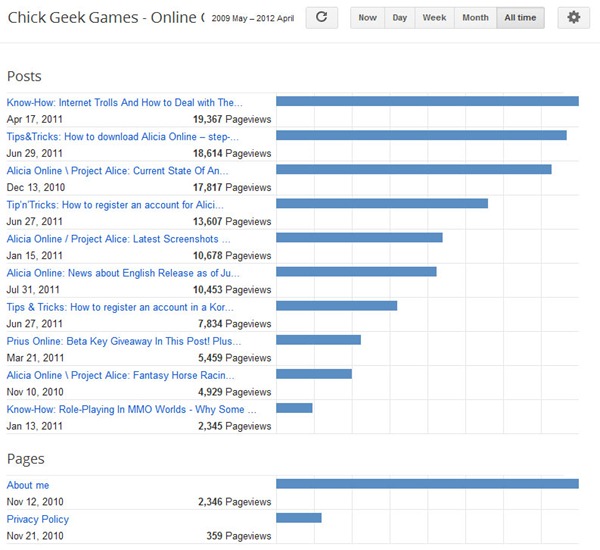
Task: Click the Nov 21, 2010 date
Action: click(x=35, y=536)
